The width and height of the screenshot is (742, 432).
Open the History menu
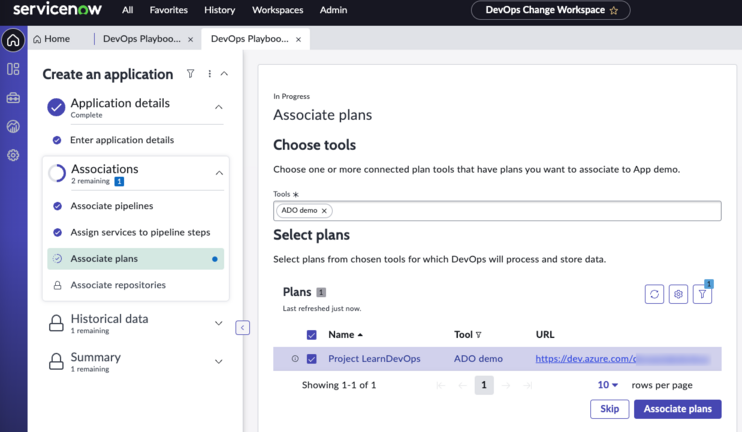point(220,10)
